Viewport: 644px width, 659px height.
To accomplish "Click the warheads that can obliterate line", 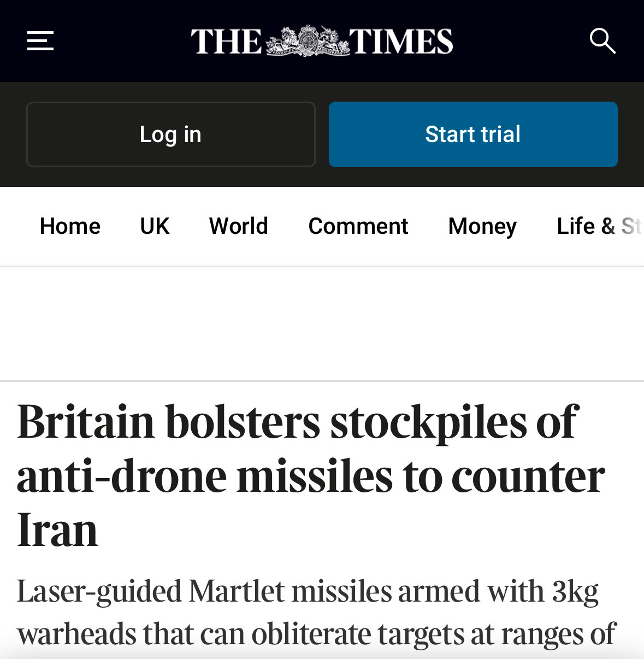I will click(317, 634).
